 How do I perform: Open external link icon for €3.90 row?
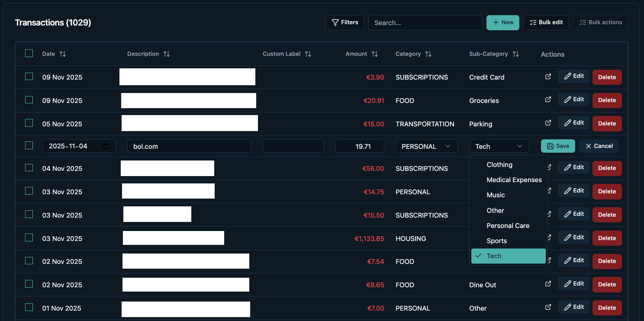548,76
